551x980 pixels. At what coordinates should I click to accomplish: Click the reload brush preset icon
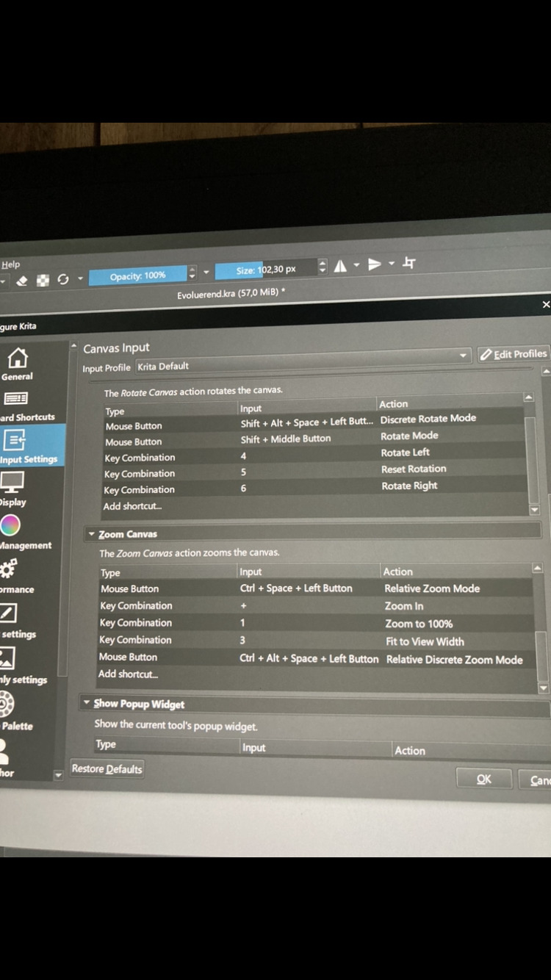pyautogui.click(x=62, y=279)
